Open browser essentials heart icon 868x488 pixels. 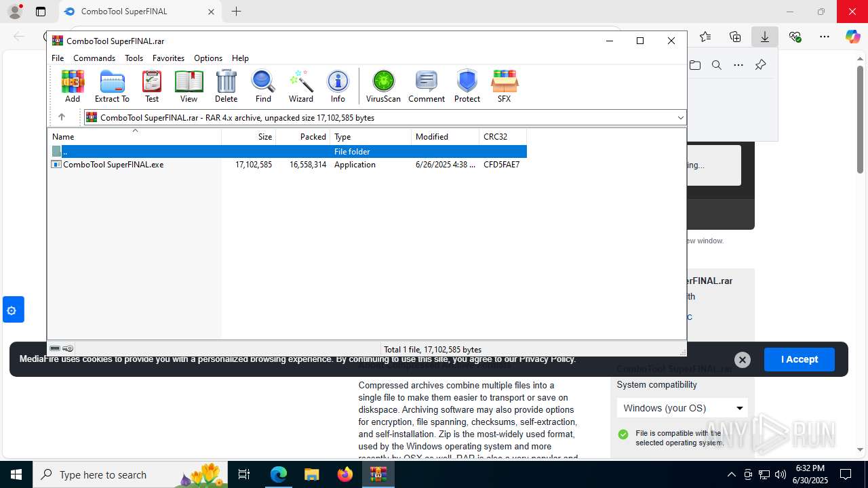coord(795,37)
